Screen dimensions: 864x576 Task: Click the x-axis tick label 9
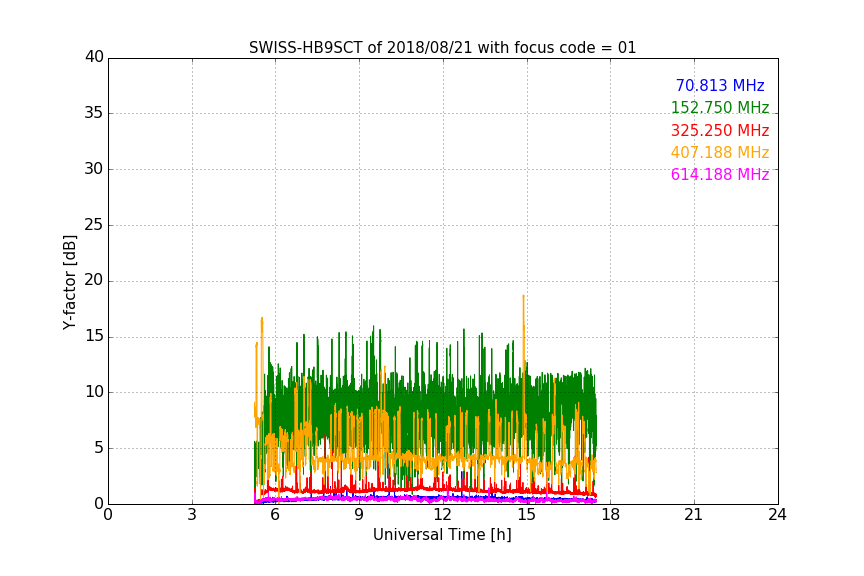tap(359, 515)
